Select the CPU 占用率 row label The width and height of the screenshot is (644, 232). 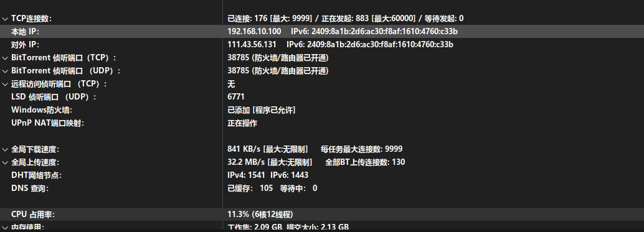pyautogui.click(x=33, y=215)
